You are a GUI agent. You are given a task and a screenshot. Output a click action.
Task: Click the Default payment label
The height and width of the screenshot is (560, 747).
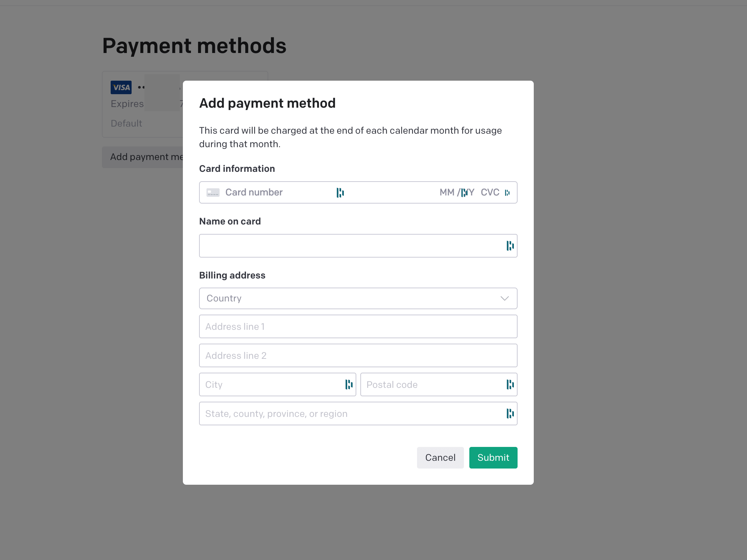pos(127,123)
